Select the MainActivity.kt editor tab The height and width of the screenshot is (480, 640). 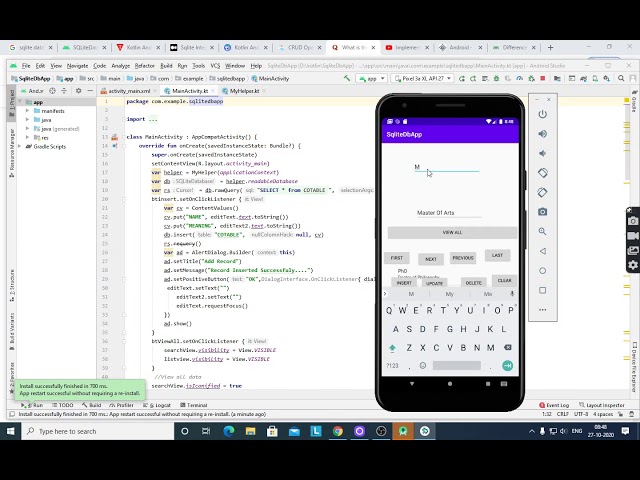[x=188, y=91]
